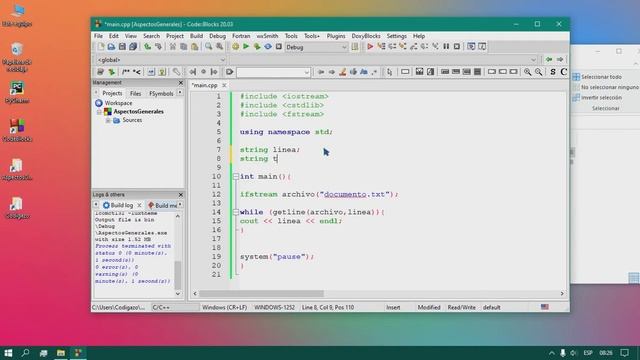Click the Rebuild icon

[268, 47]
